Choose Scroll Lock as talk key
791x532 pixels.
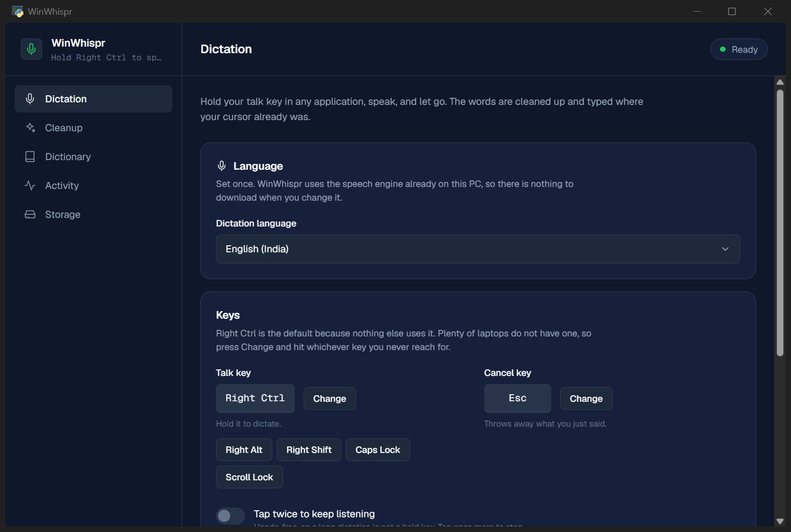(x=249, y=477)
